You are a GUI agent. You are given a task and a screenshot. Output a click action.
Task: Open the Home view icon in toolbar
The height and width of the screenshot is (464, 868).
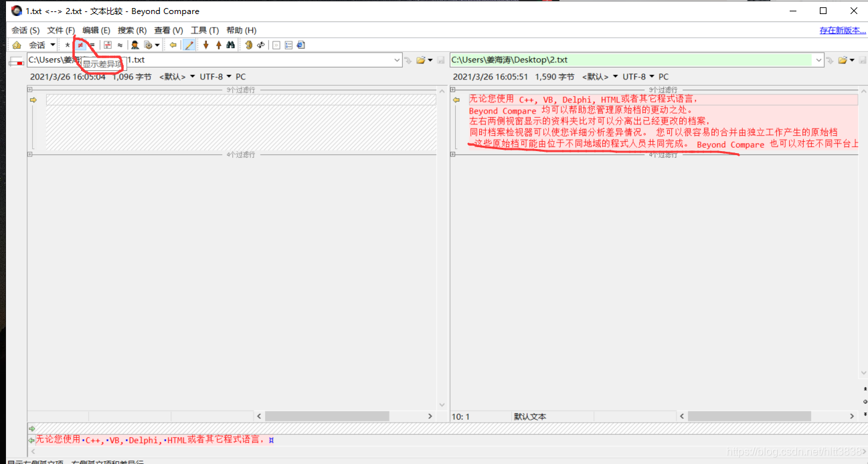(x=17, y=45)
